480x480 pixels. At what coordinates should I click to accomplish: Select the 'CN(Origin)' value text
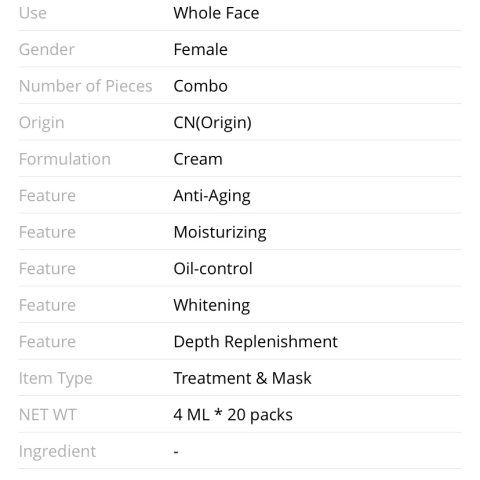tap(213, 123)
